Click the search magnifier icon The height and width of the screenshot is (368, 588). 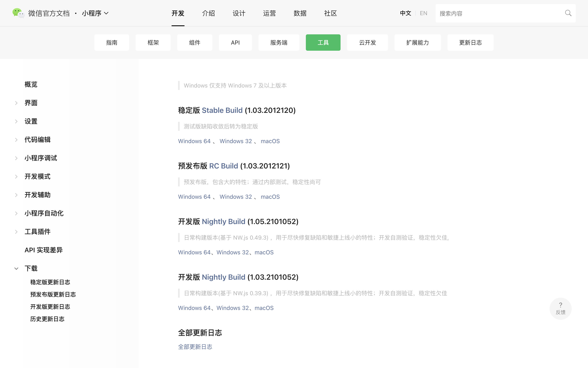pos(568,13)
